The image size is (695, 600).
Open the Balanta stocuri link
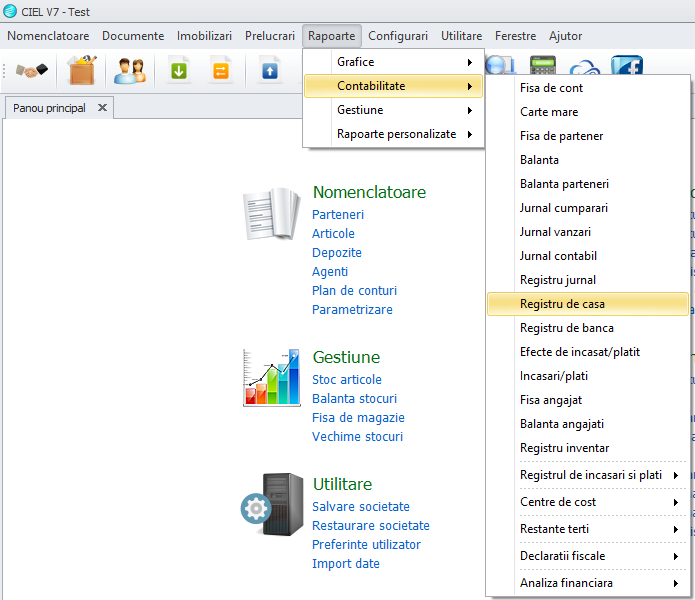click(355, 398)
